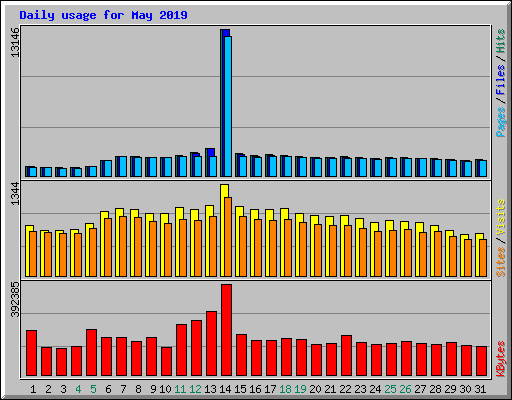Click green weekend day 5 label

click(93, 389)
